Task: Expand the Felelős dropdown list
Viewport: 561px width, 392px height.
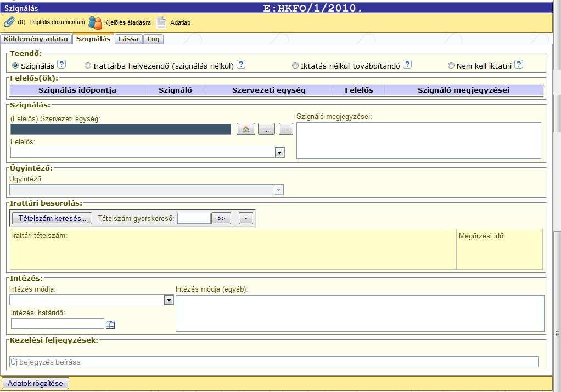Action: point(280,152)
